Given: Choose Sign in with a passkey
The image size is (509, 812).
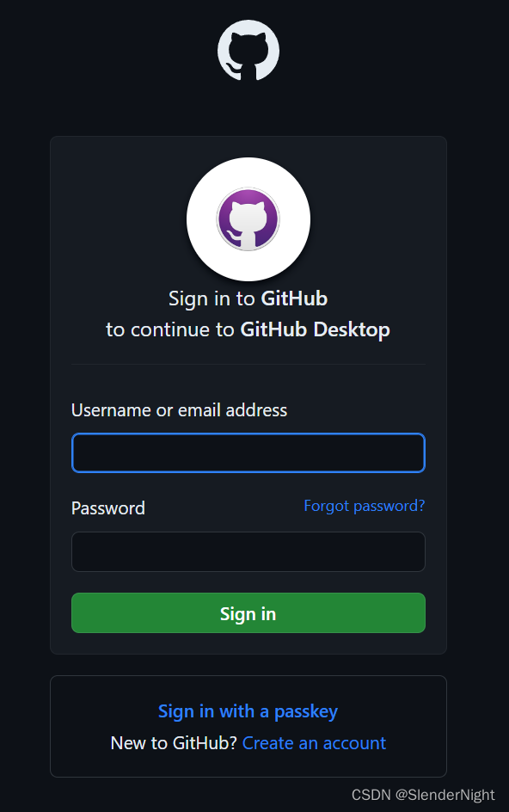Looking at the screenshot, I should click(x=248, y=711).
